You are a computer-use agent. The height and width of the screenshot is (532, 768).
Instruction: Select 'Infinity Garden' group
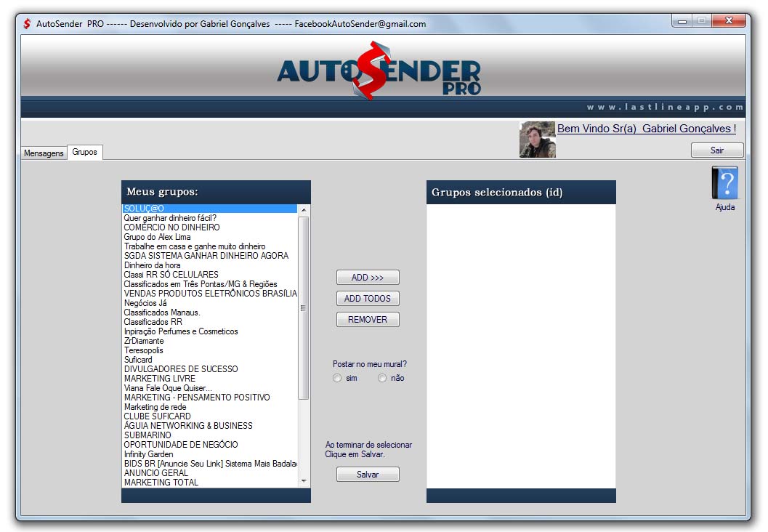pos(210,455)
